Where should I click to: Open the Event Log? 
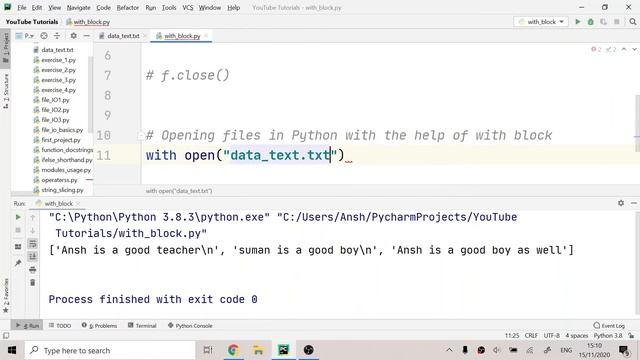click(x=609, y=326)
